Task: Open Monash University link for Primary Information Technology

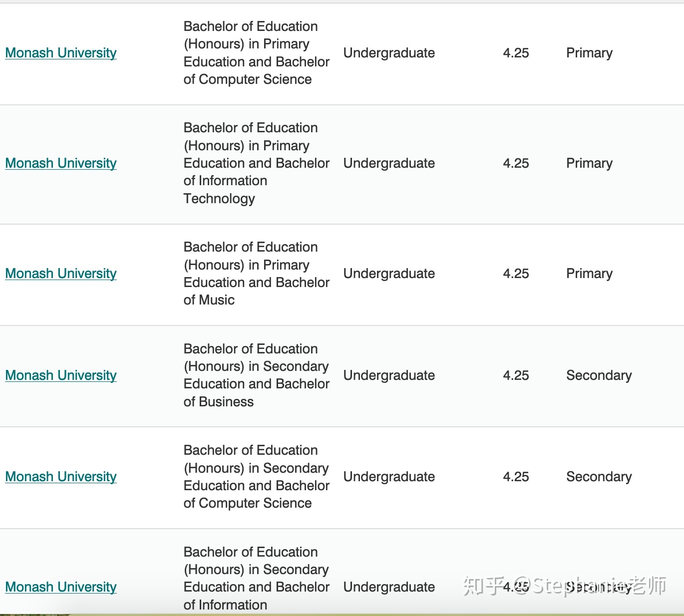Action: point(61,163)
